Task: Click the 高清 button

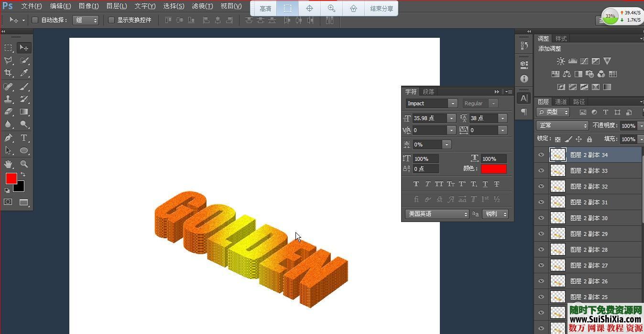Action: (x=265, y=9)
